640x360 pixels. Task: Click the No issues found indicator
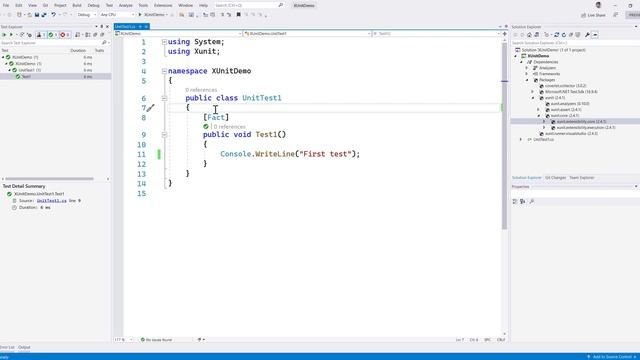click(x=156, y=340)
